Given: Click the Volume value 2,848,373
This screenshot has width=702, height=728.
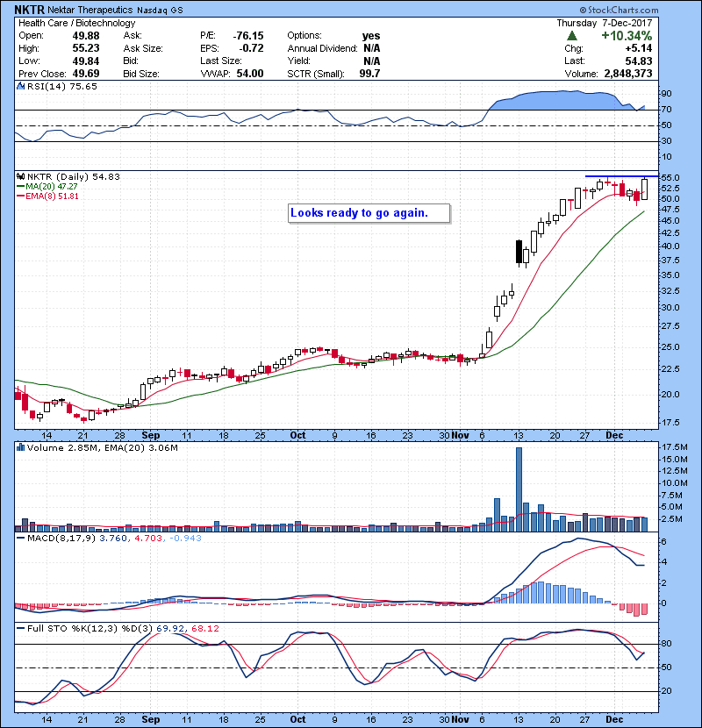Looking at the screenshot, I should tap(628, 74).
